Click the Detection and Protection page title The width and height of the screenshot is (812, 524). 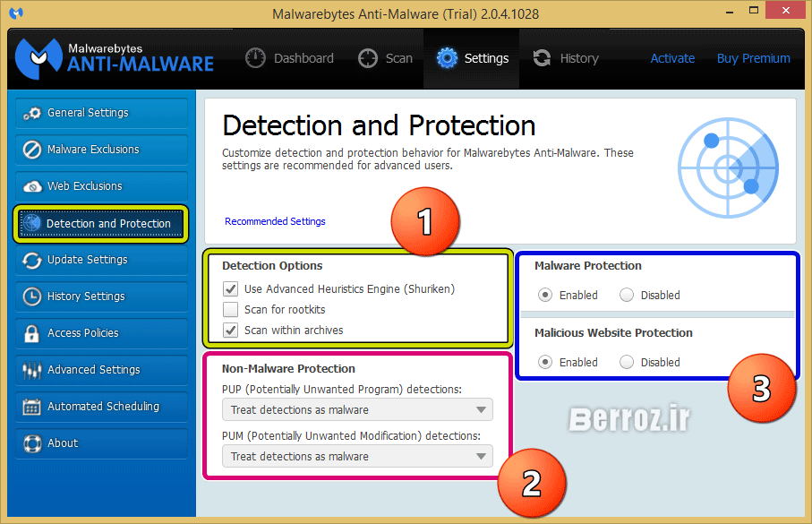(x=379, y=126)
